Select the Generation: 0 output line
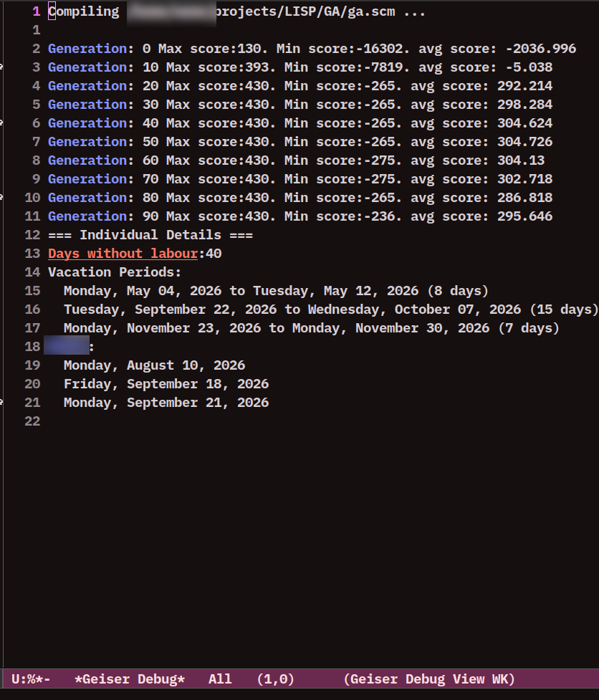The image size is (599, 700). click(x=312, y=49)
